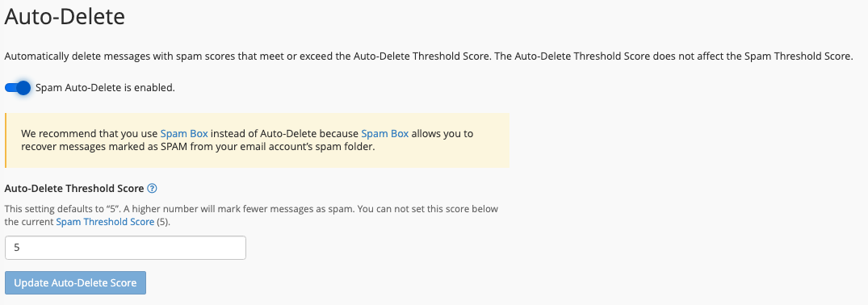Follow the Spam Box link after "because"

click(x=384, y=133)
